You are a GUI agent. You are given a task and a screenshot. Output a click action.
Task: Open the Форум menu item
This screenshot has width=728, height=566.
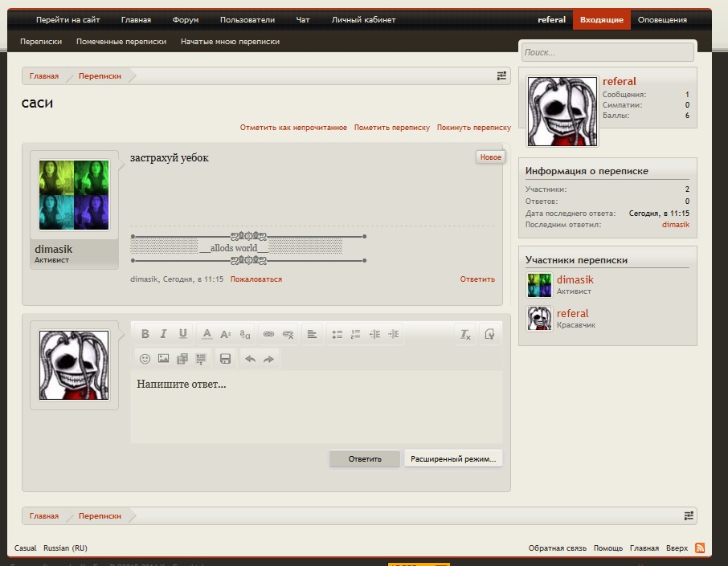186,19
